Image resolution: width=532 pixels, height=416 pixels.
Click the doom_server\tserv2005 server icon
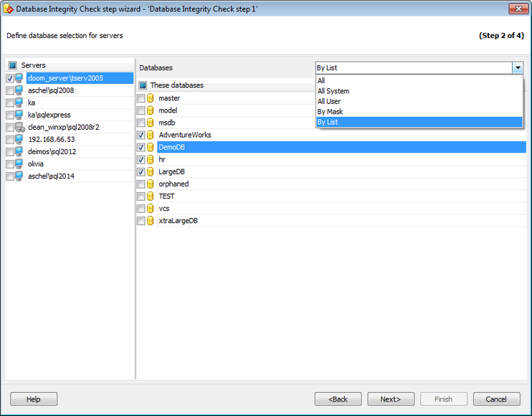click(19, 78)
